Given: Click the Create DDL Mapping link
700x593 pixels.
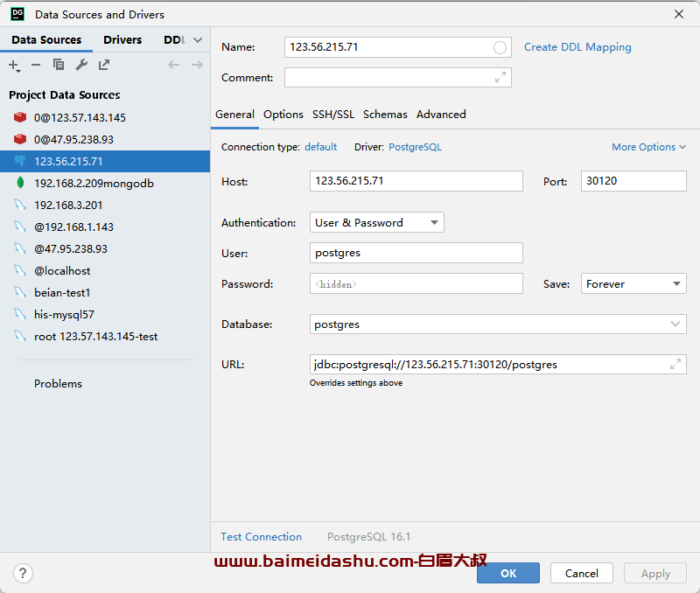Looking at the screenshot, I should tap(577, 47).
